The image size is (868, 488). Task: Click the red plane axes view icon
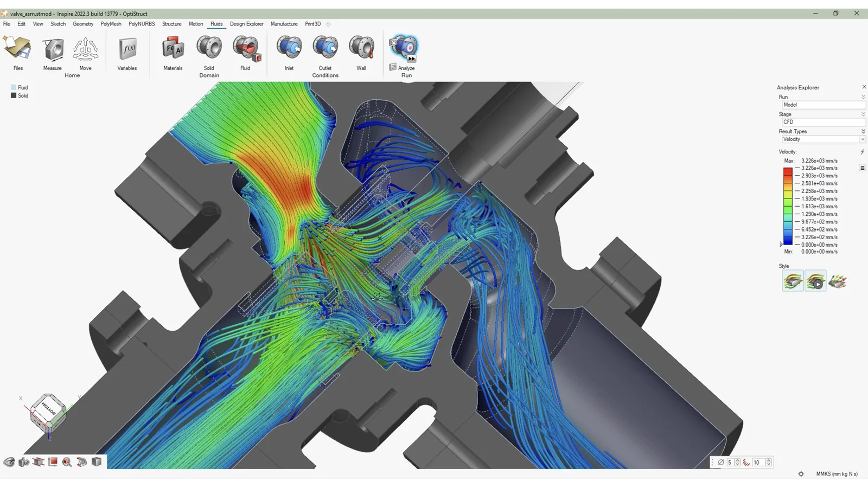click(x=53, y=462)
